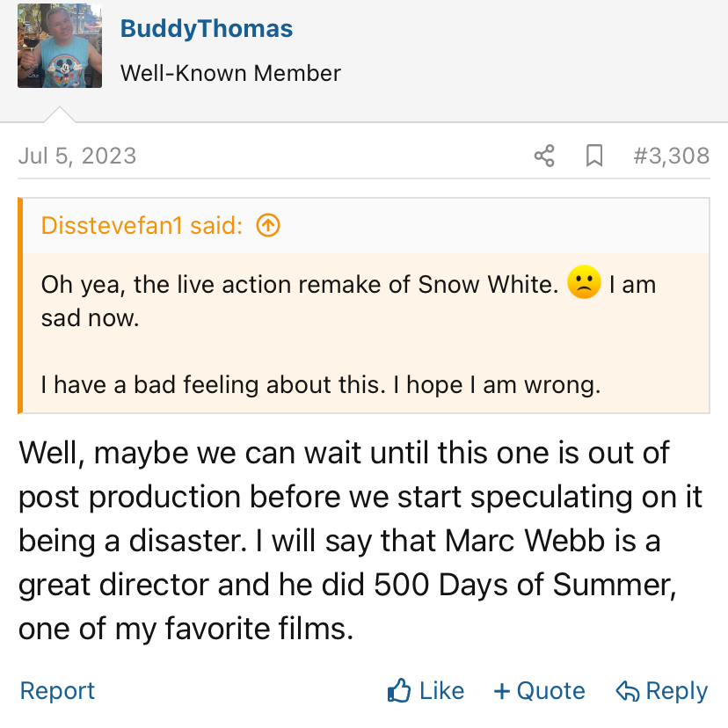Open the BuddyThomas username profile link
The image size is (728, 728).
(207, 28)
